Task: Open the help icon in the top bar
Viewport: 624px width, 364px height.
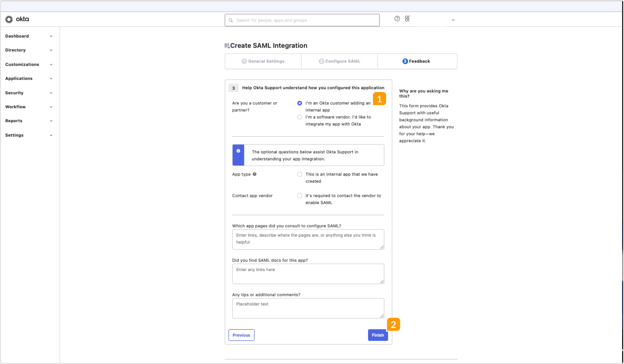Action: point(397,18)
